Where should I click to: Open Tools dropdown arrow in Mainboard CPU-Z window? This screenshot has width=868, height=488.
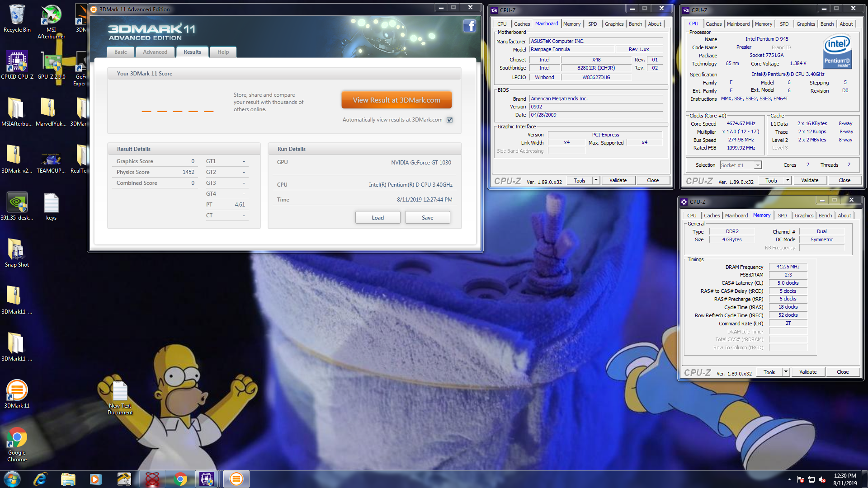click(596, 180)
